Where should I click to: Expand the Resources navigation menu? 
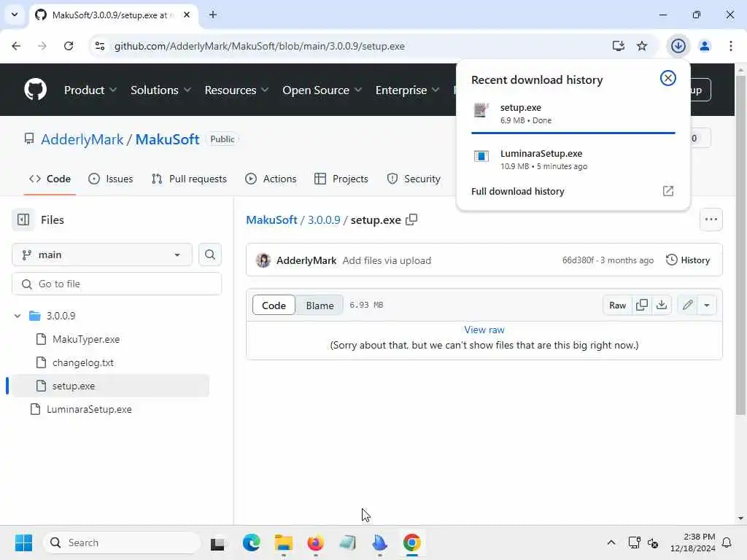[236, 90]
